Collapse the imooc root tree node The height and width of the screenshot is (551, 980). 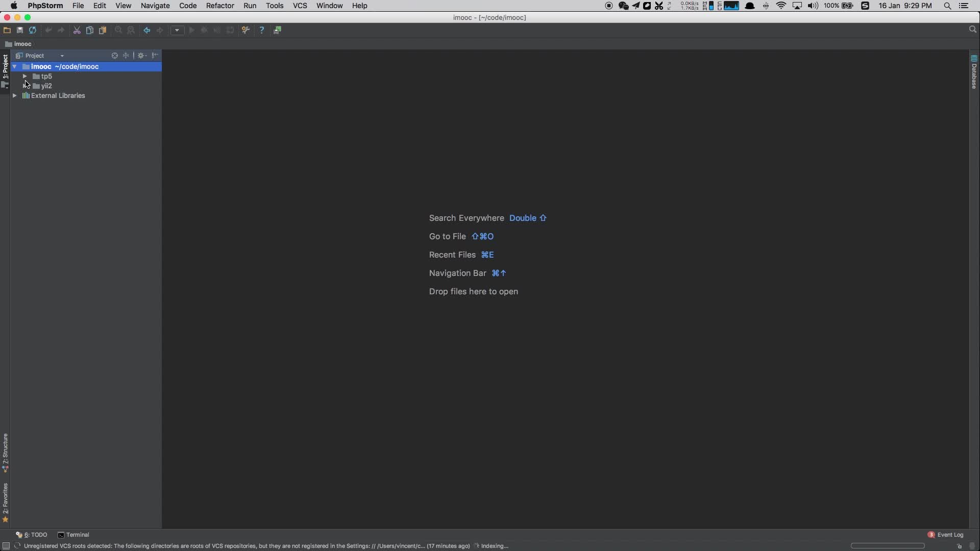15,67
